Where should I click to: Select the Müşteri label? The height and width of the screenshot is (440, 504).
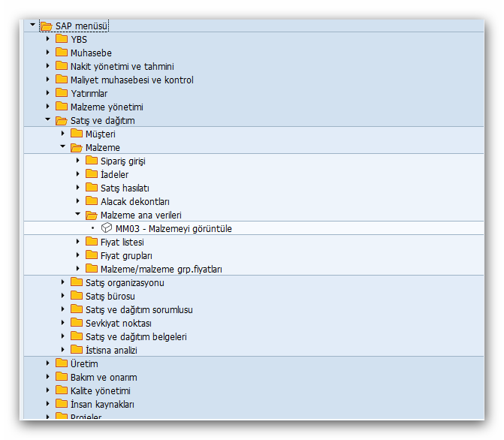(x=101, y=134)
